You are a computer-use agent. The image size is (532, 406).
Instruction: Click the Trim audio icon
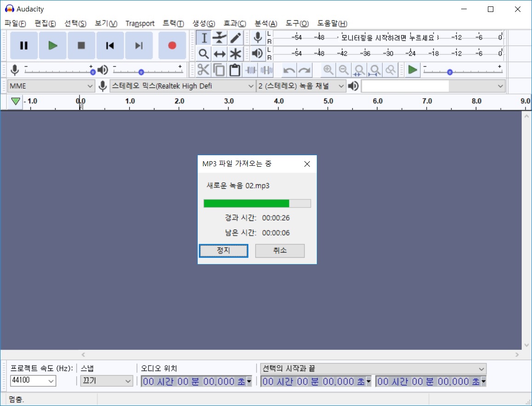tap(251, 70)
